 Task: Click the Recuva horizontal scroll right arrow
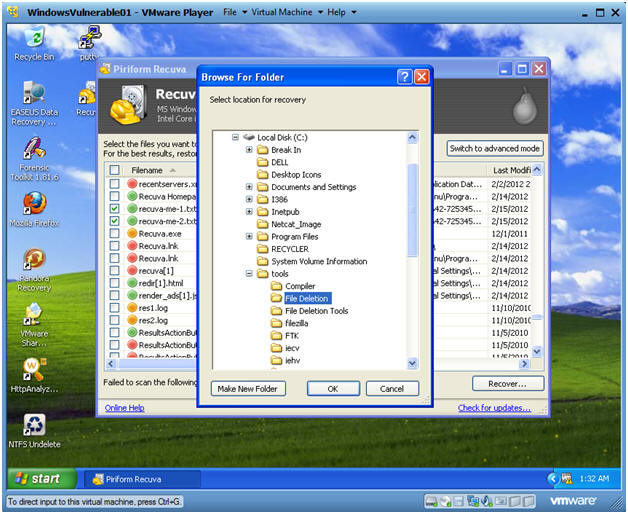[x=524, y=364]
